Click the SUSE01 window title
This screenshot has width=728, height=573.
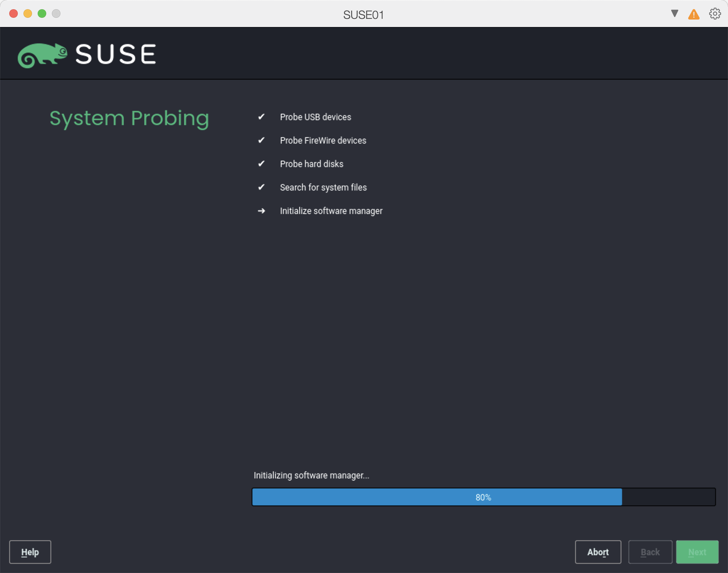coord(363,15)
